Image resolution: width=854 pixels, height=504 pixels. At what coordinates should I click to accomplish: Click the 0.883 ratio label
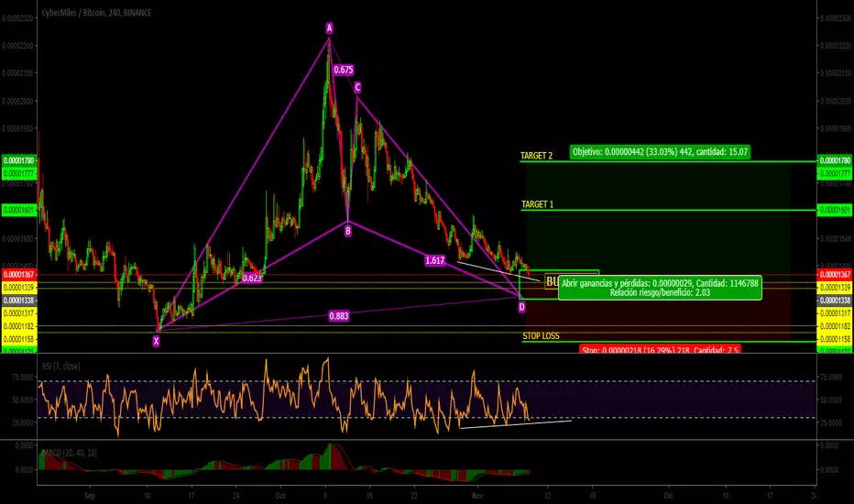339,316
